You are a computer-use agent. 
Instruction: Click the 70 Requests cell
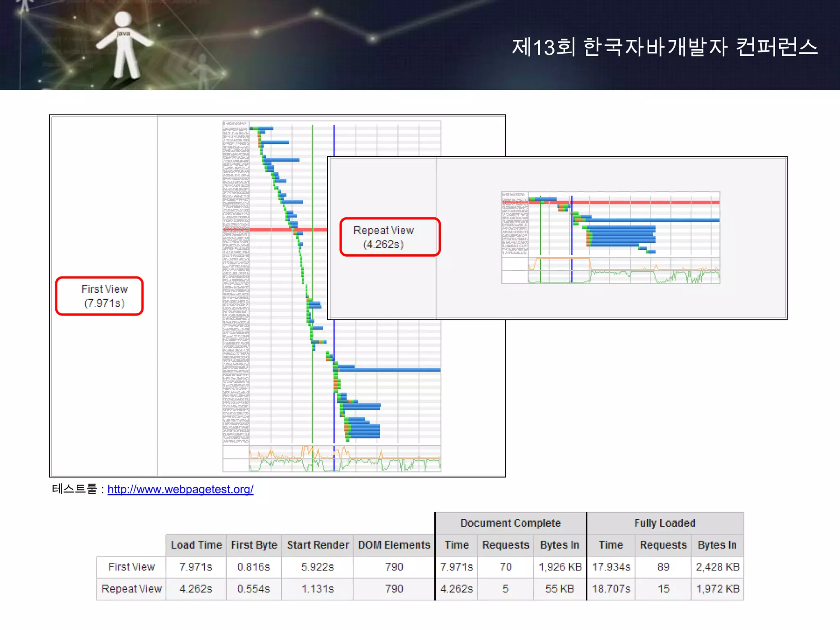506,567
